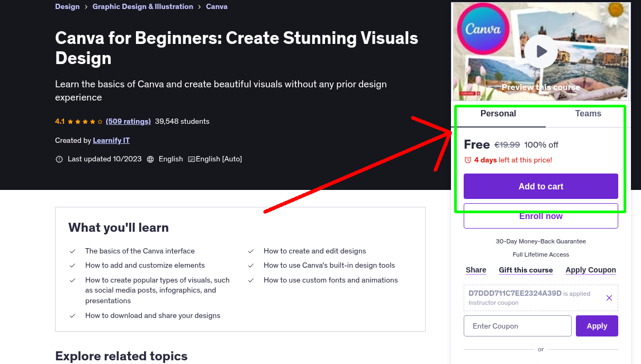The width and height of the screenshot is (641, 364).
Task: Open the 509 ratings link
Action: (128, 121)
